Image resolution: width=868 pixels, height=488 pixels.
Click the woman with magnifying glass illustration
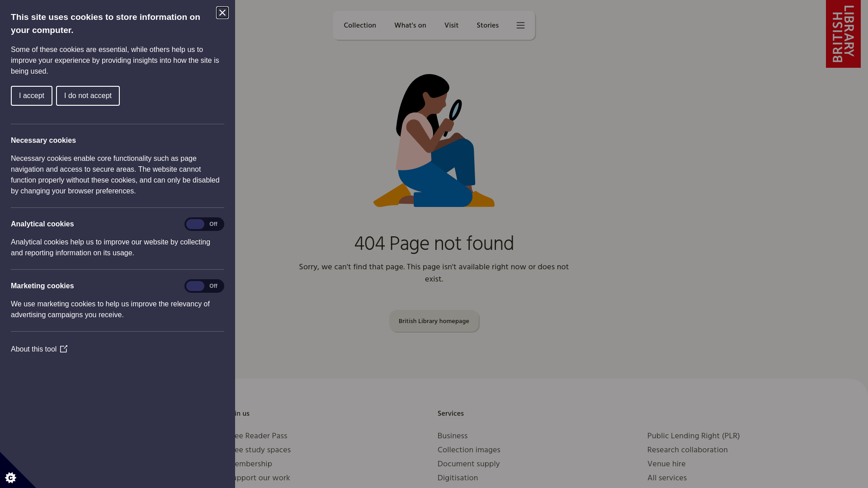(434, 141)
